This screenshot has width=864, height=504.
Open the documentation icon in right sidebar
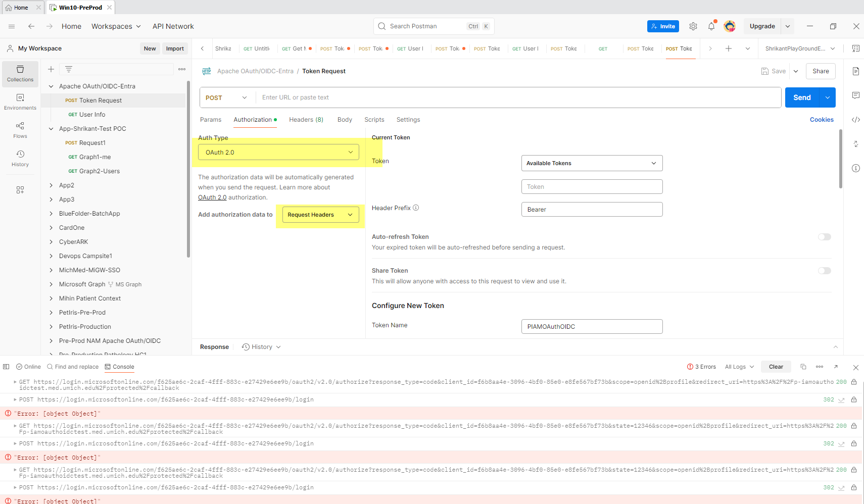(x=856, y=71)
